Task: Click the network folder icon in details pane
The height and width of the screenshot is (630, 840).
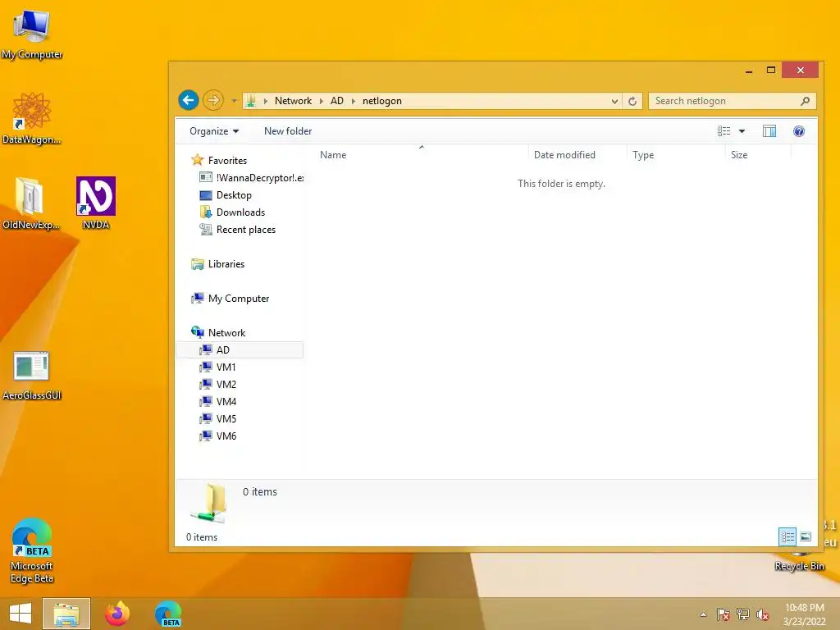Action: pos(209,503)
